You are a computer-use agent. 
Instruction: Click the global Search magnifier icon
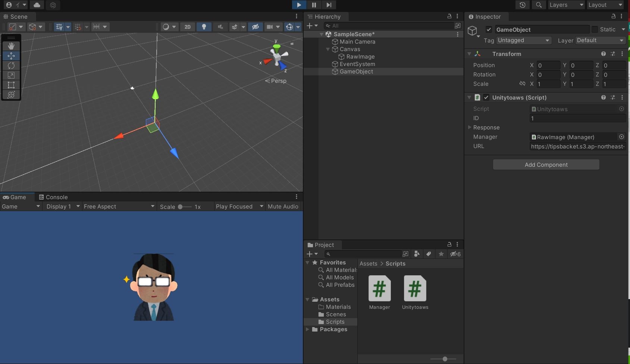coord(539,5)
